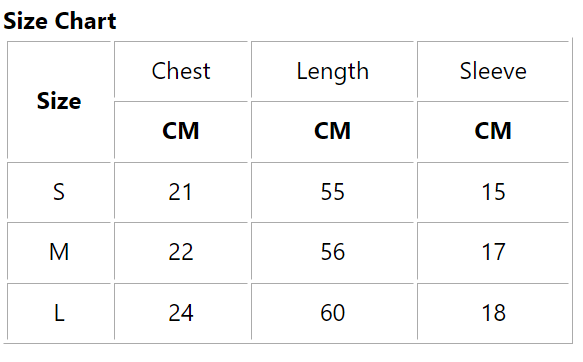Click the Size Chart heading
Screen dimensions: 583x362
click(x=60, y=21)
